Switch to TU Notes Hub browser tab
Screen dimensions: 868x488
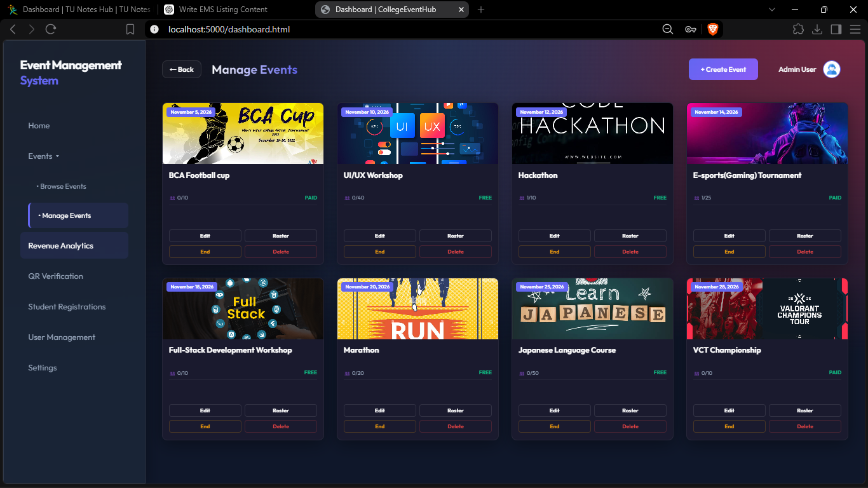80,10
